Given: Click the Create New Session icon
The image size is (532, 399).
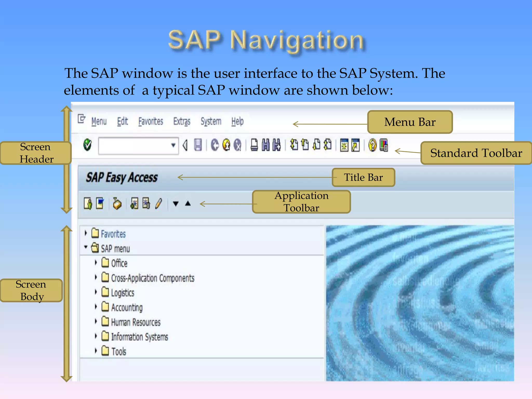Looking at the screenshot, I should tap(344, 145).
